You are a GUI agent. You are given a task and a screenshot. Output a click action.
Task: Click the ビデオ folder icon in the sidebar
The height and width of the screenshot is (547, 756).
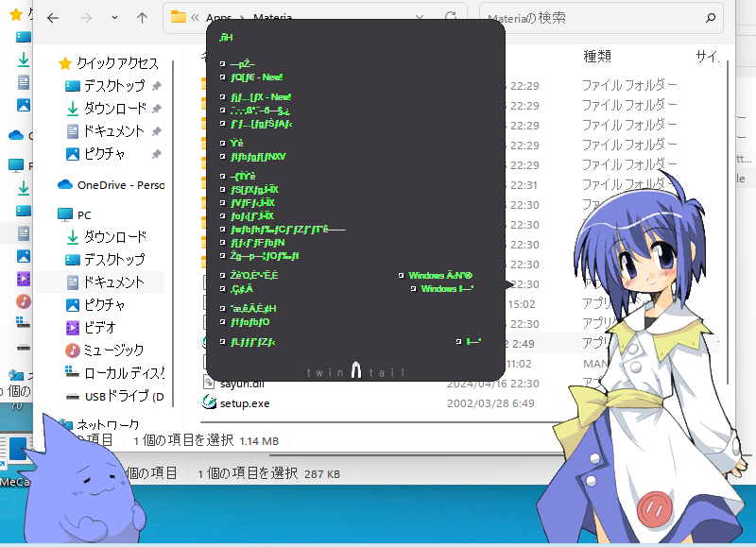[71, 327]
